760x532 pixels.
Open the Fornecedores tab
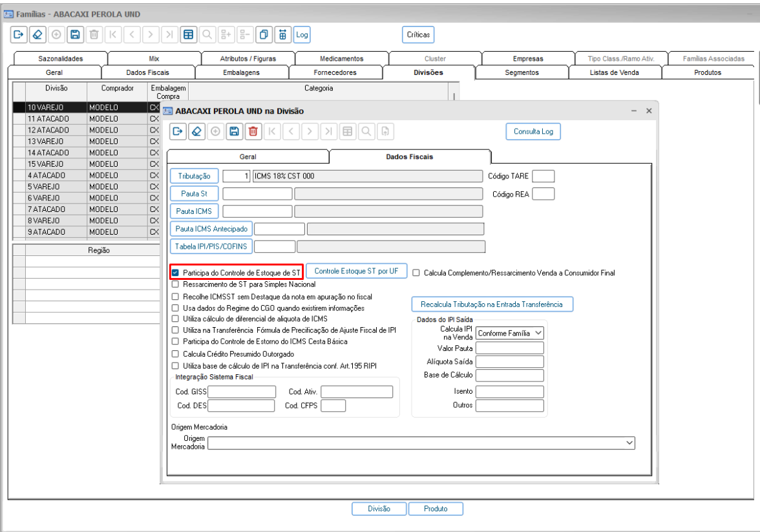tap(335, 72)
